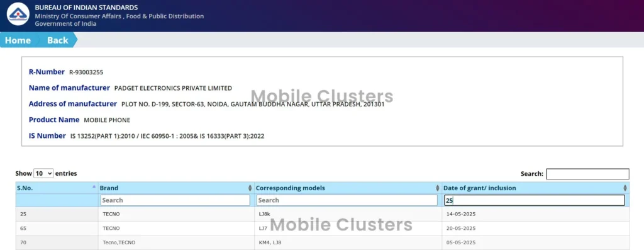Select the row with model LJ7
The width and height of the screenshot is (644, 250).
coord(323,228)
